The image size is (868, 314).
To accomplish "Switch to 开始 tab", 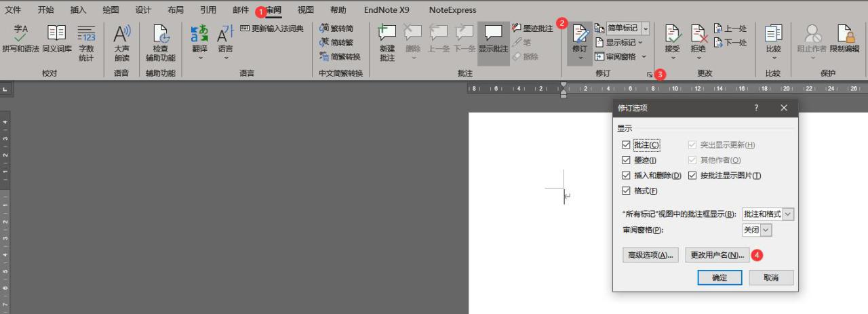I will (46, 9).
